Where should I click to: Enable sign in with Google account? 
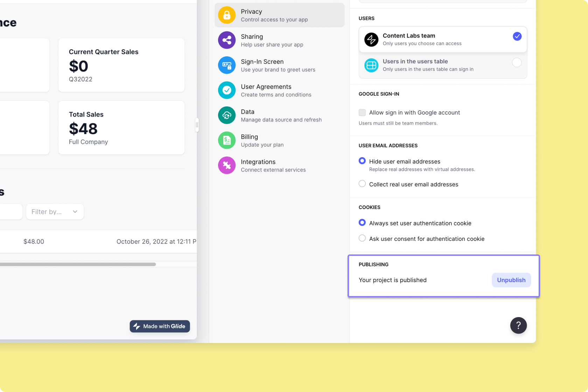click(362, 112)
